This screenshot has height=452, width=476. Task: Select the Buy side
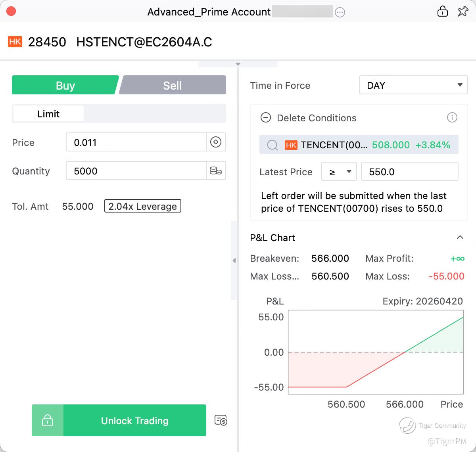tap(65, 85)
